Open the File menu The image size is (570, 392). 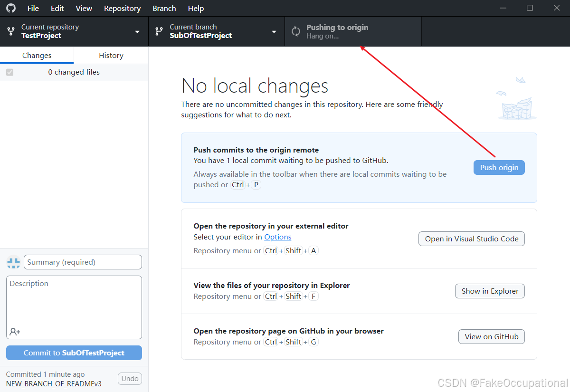[x=33, y=8]
